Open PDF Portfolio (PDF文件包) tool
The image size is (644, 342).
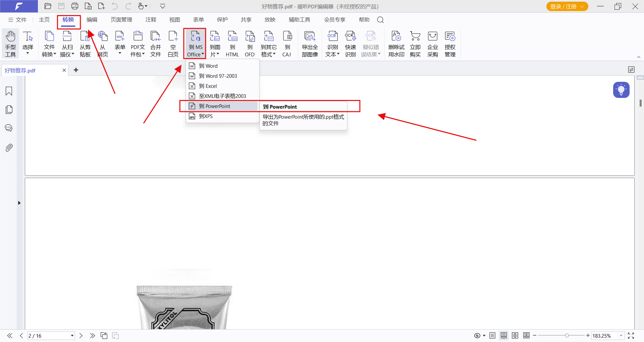138,44
